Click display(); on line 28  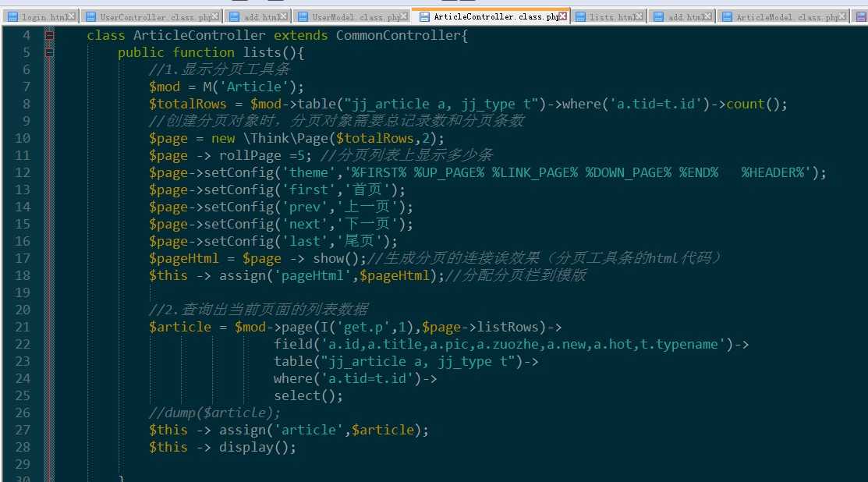(257, 447)
